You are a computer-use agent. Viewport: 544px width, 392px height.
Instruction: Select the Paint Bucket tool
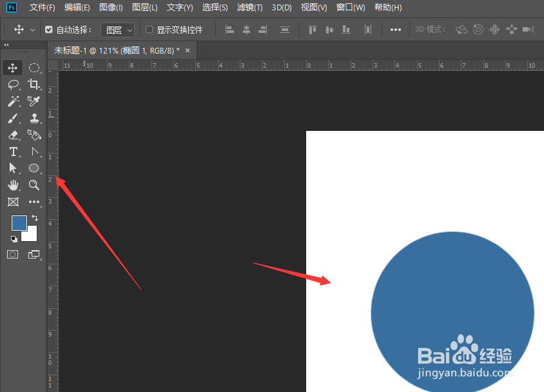click(x=34, y=135)
